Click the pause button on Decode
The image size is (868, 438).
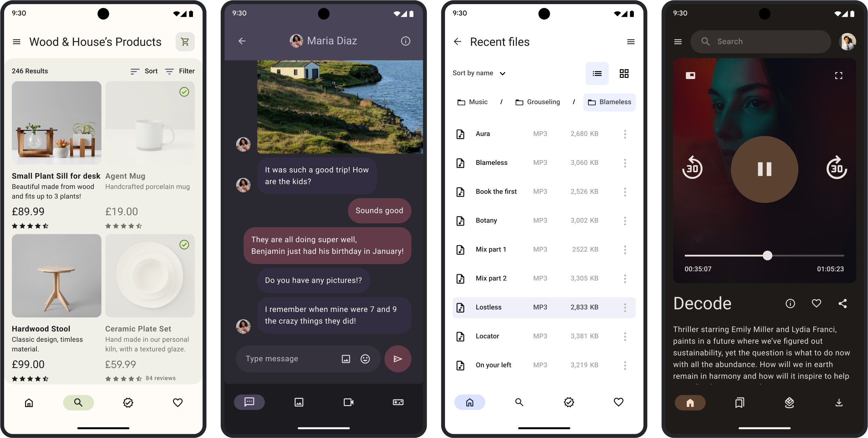(x=764, y=168)
